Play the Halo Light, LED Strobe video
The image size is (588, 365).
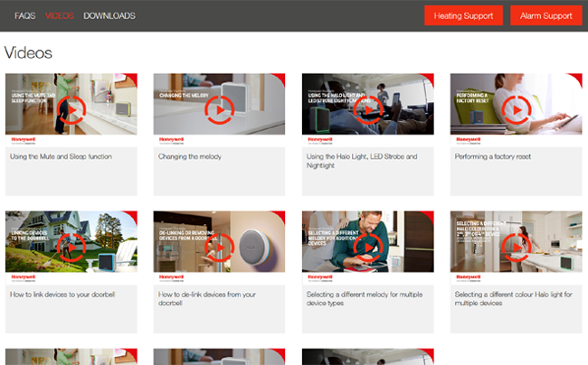pyautogui.click(x=368, y=110)
